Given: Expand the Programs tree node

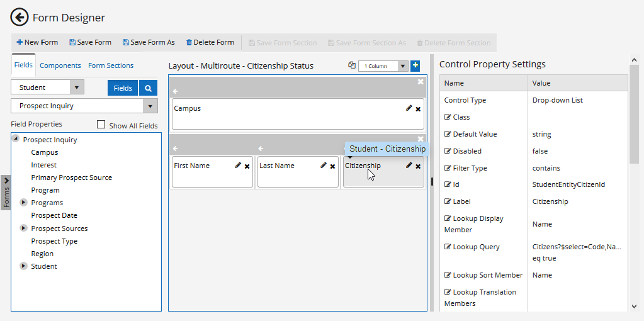Looking at the screenshot, I should coord(24,203).
